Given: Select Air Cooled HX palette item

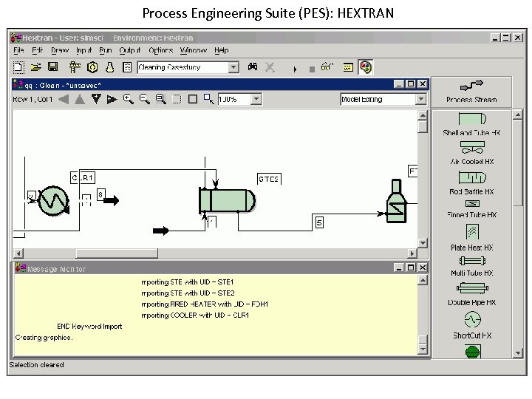Looking at the screenshot, I should pyautogui.click(x=472, y=153).
